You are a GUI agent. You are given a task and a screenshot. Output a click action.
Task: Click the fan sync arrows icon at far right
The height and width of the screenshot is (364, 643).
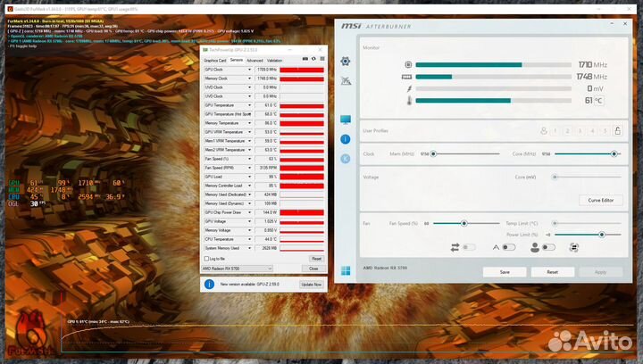click(573, 247)
